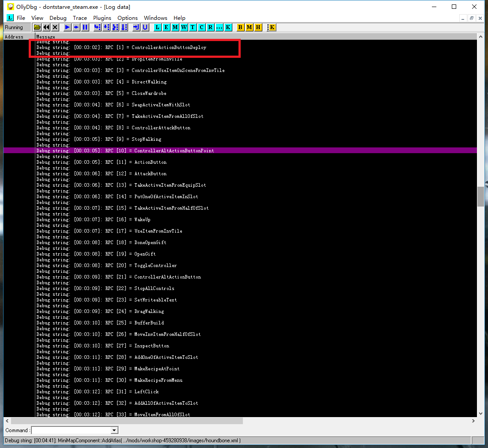Click the Address column header
The width and height of the screenshot is (488, 448).
(x=19, y=37)
